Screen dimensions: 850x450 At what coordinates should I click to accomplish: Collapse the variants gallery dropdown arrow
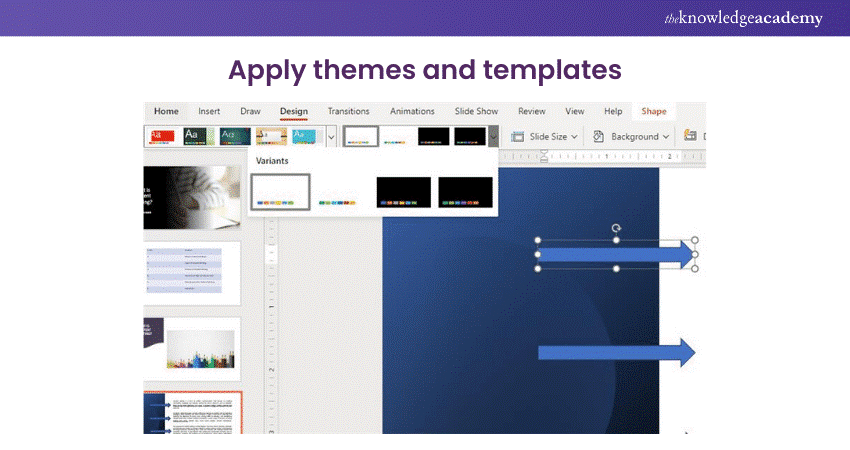(493, 136)
